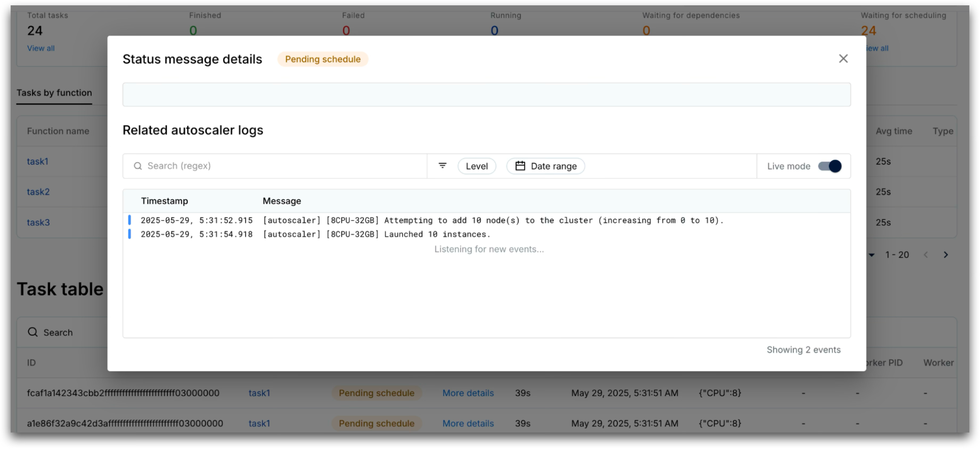Go to previous page of functions

click(926, 255)
